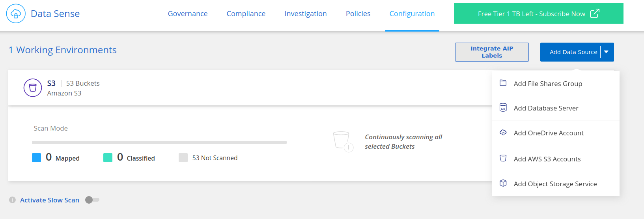Switch to the Compliance tab
644x219 pixels.
246,14
